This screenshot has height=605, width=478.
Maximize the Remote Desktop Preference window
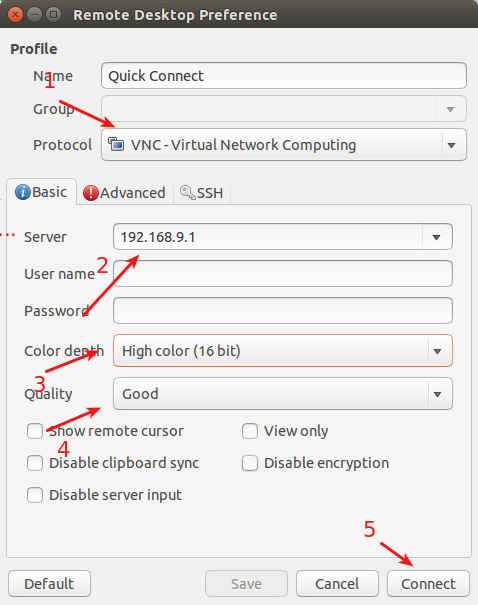point(53,15)
